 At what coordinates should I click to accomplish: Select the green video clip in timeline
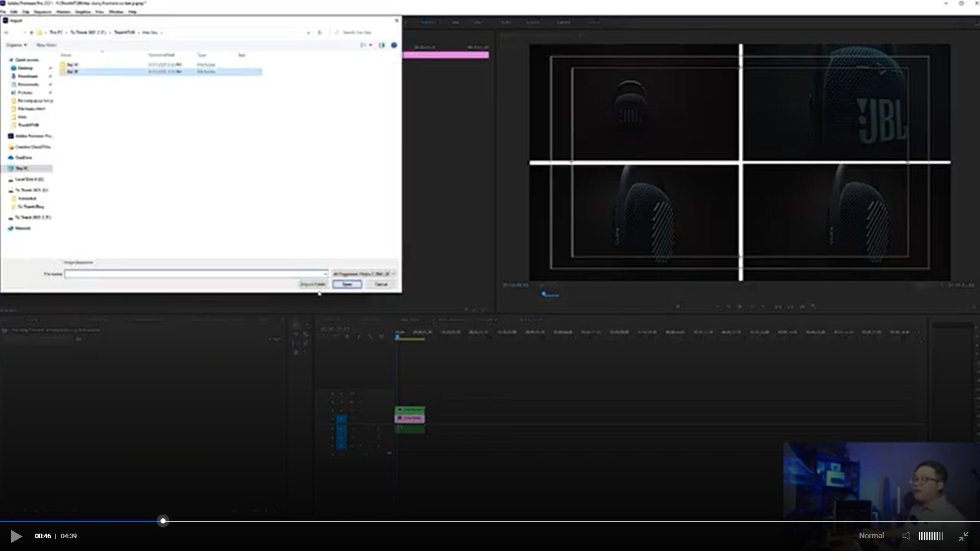click(x=410, y=410)
